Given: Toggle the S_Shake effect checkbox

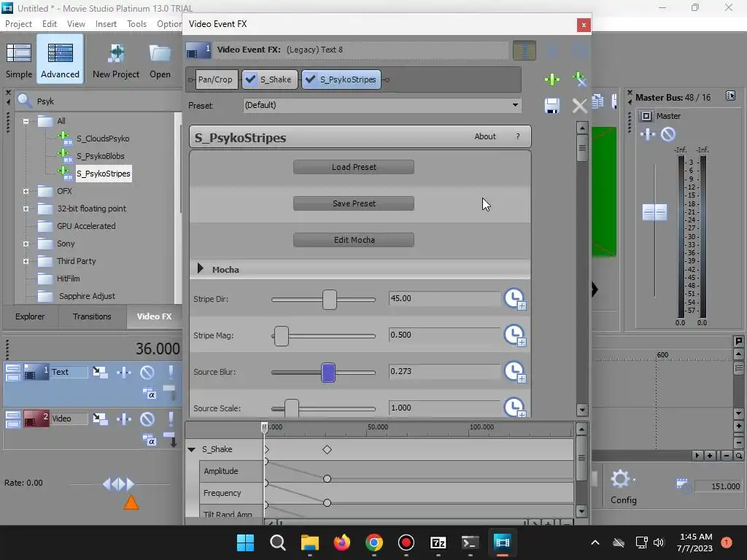Looking at the screenshot, I should point(251,79).
